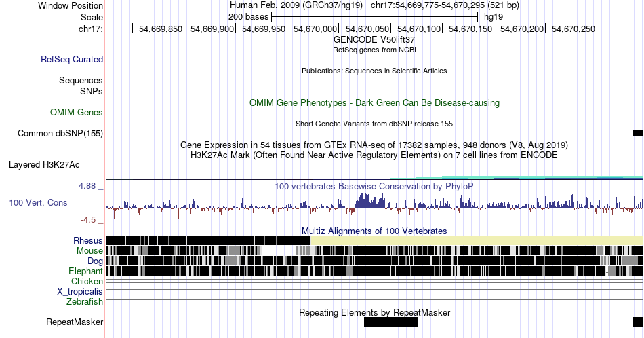Click Multiz Alignments of 100 Vertebrates title

point(374,231)
